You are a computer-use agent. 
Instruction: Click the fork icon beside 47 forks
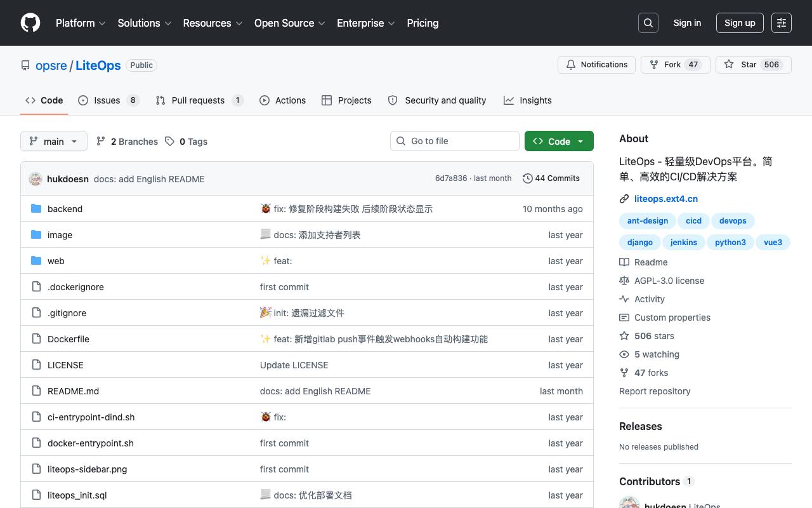click(x=624, y=373)
